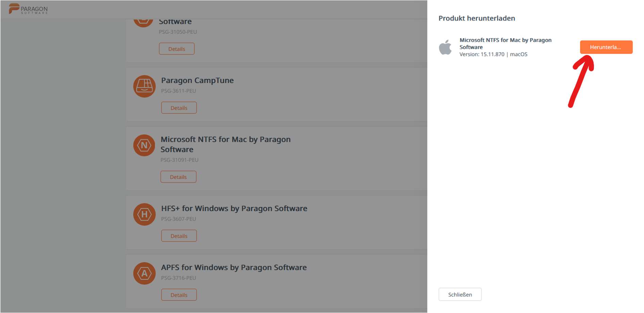Open Details for APFS for Windows

179,295
